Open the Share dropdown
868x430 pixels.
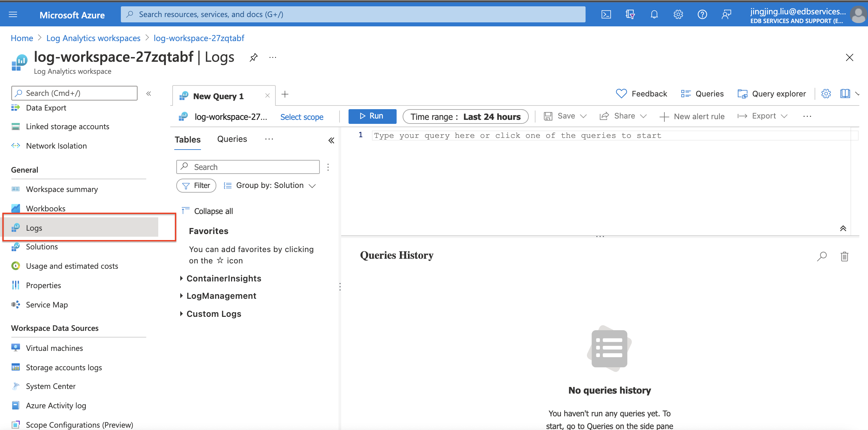(623, 116)
